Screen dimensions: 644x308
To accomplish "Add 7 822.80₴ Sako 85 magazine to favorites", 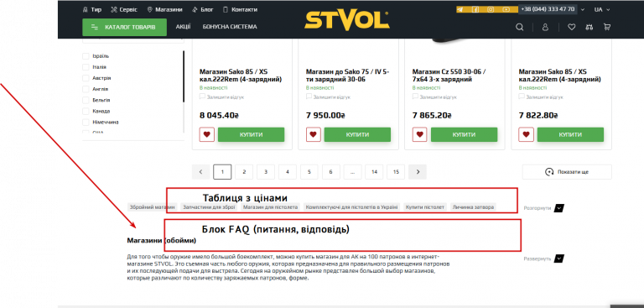I will click(526, 134).
